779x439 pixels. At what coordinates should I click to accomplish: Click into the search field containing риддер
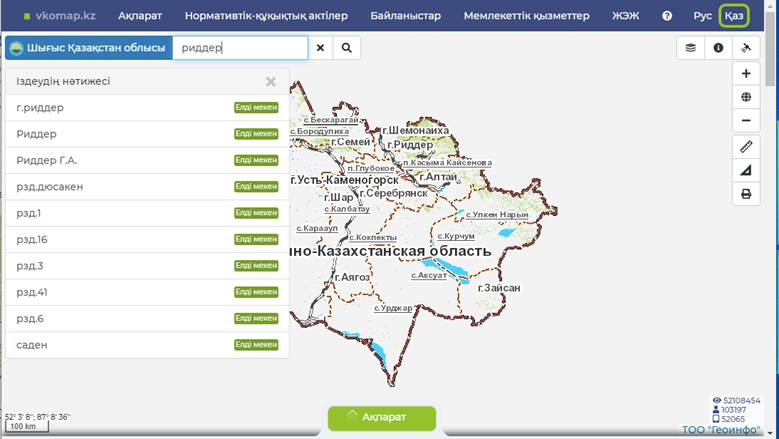(240, 48)
